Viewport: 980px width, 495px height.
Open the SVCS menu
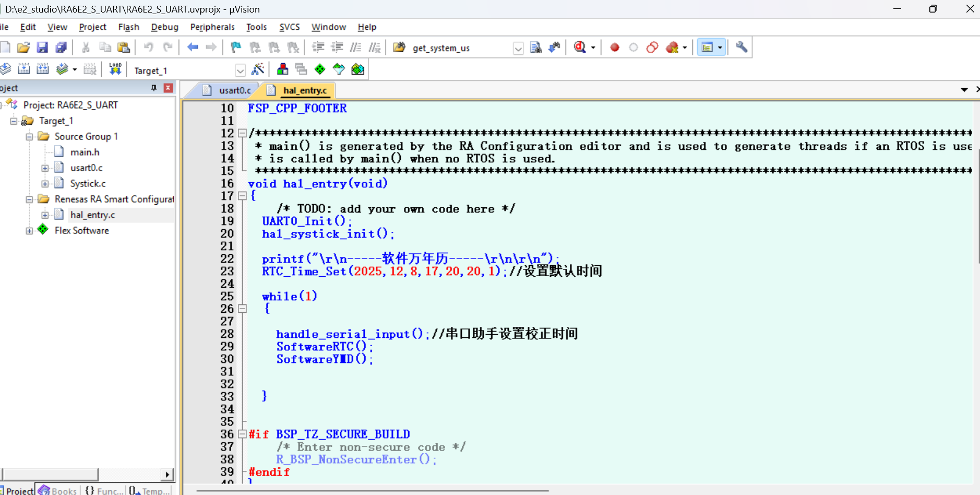click(x=289, y=27)
